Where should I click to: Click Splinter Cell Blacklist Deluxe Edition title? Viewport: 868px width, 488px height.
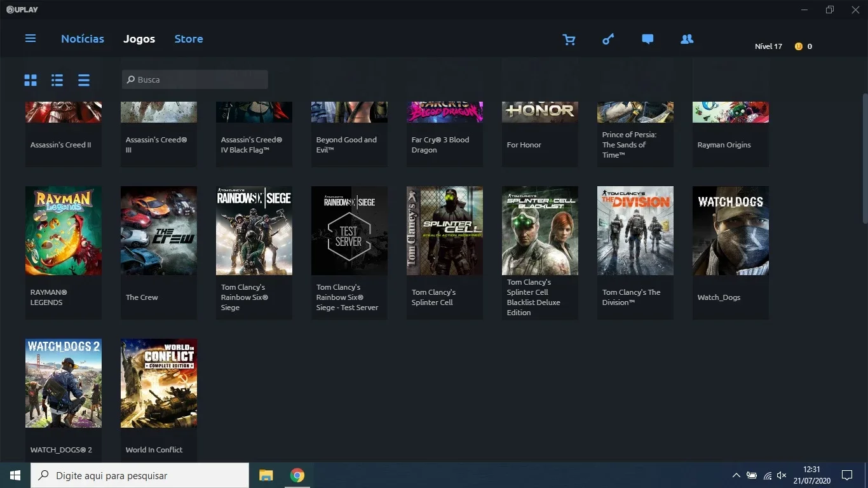coord(533,297)
